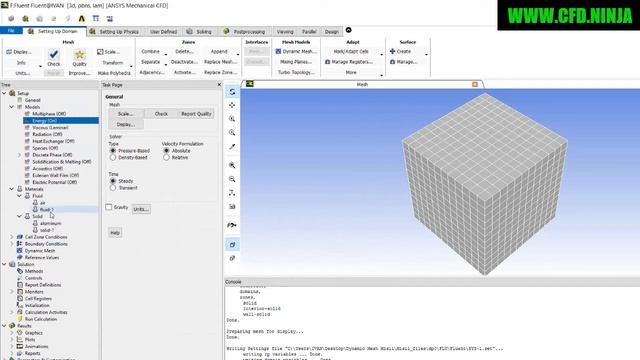Click the green arrow view-options icon

point(232,225)
